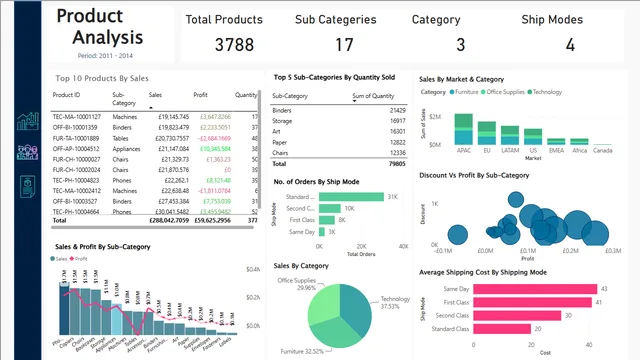Image resolution: width=640 pixels, height=360 pixels.
Task: Click Standard Class shipping cost bar
Action: pos(502,329)
